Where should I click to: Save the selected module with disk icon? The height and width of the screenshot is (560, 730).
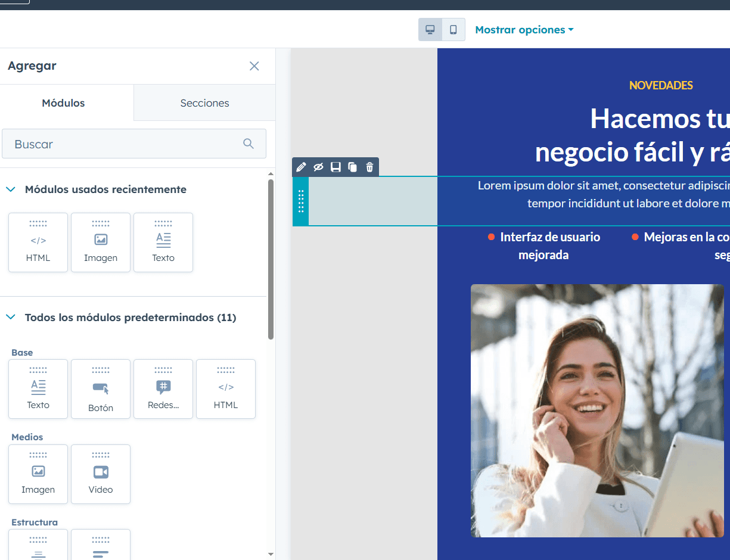click(x=336, y=167)
